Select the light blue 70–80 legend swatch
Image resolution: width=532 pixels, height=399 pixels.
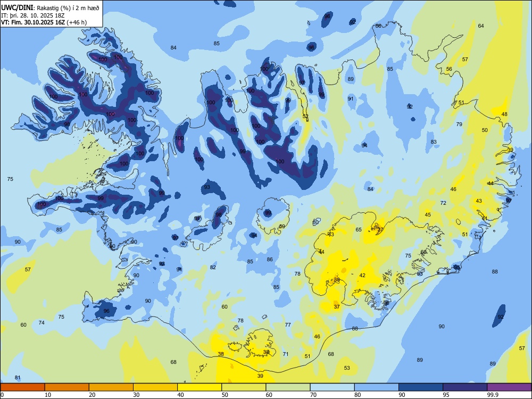[x=332, y=387]
